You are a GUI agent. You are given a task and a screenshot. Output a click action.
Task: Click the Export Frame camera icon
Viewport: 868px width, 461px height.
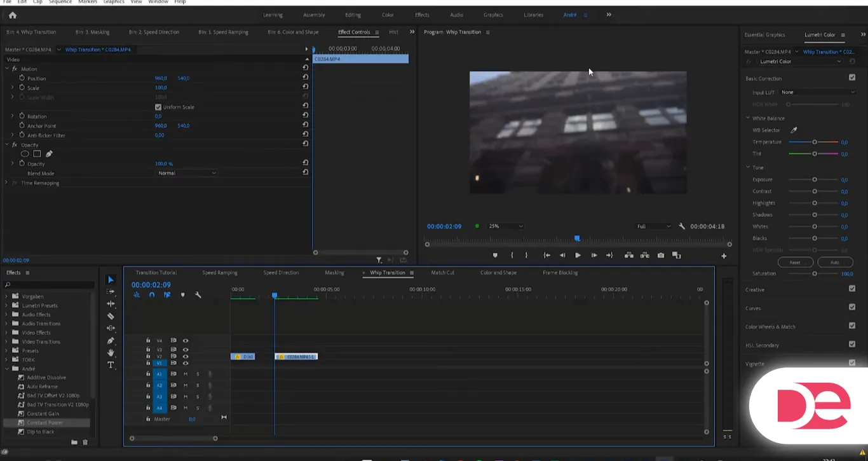[661, 256]
